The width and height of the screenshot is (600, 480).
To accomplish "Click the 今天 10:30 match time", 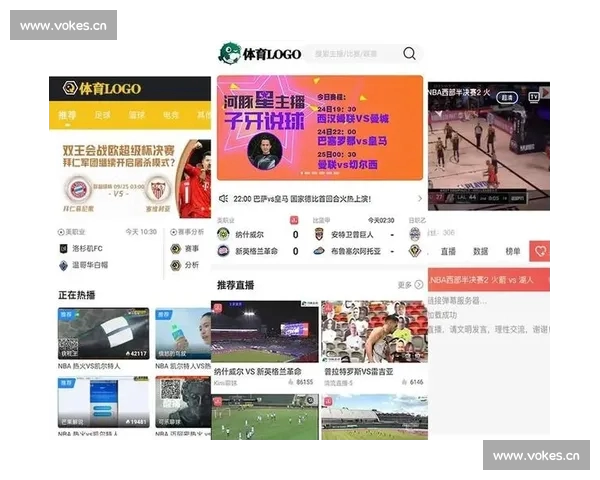I will point(141,232).
